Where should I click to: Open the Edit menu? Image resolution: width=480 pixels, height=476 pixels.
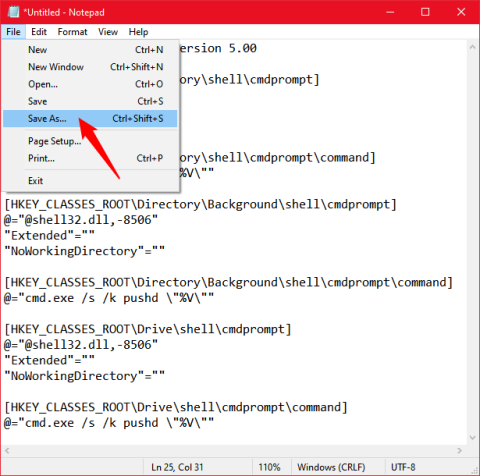pyautogui.click(x=39, y=32)
